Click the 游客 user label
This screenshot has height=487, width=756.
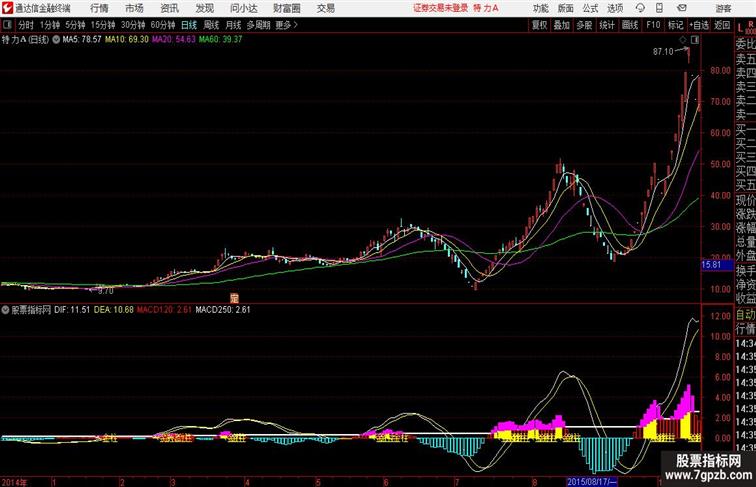coord(723,8)
